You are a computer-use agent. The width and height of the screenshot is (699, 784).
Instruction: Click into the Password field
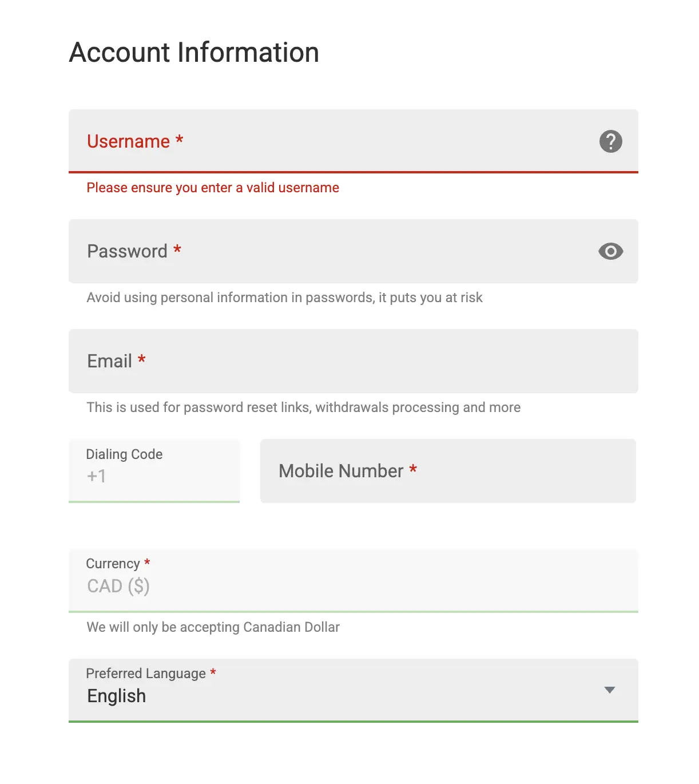[354, 251]
